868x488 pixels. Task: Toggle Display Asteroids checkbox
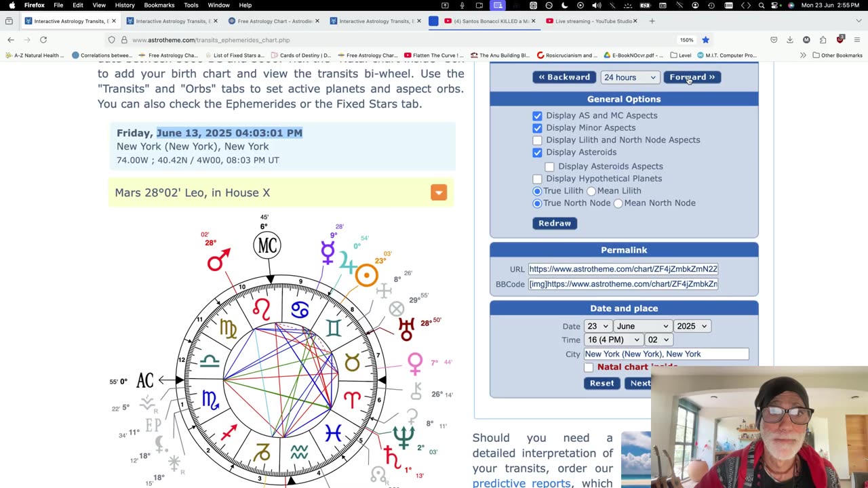tap(537, 152)
